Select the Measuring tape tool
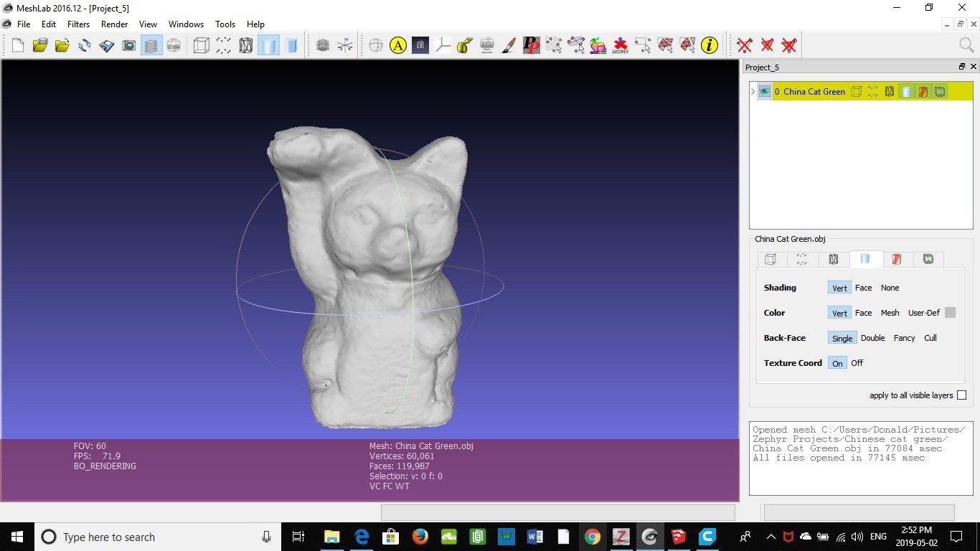 [x=464, y=46]
